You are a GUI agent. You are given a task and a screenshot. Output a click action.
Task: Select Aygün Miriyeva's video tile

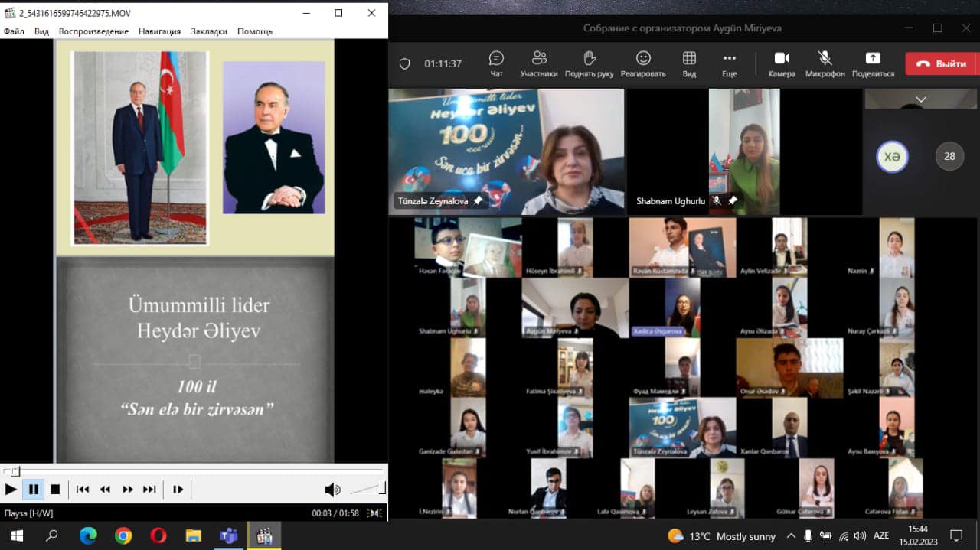point(575,308)
